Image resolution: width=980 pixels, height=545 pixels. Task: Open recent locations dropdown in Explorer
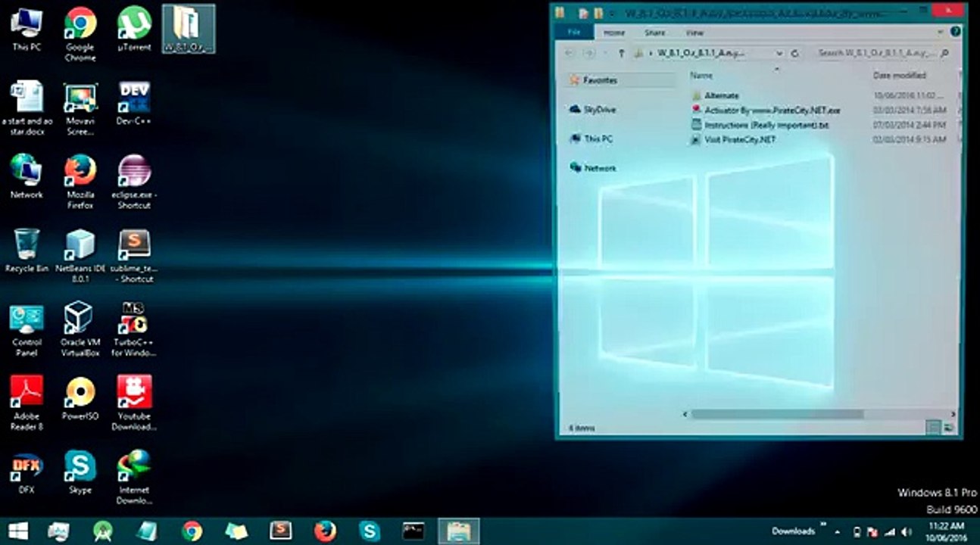(x=605, y=54)
